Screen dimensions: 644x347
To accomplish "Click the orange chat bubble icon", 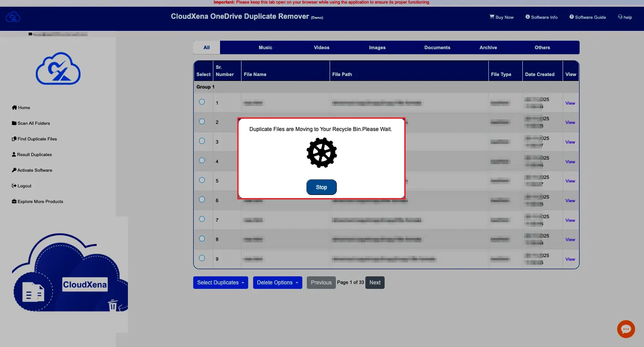I will [x=626, y=329].
